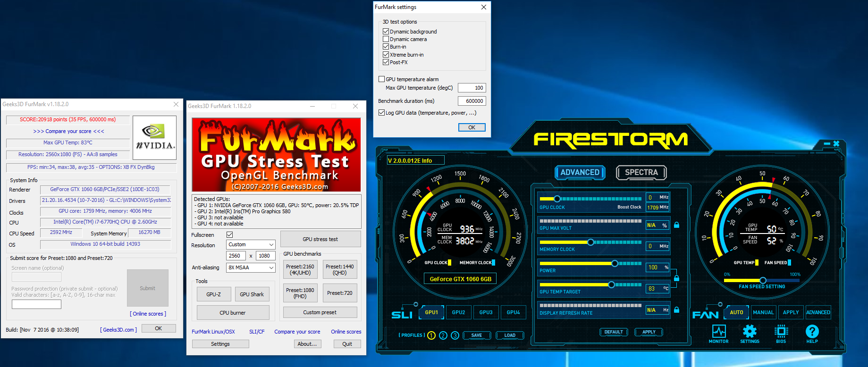Open the FireStorm Monitor icon
The image size is (868, 367).
click(x=719, y=331)
